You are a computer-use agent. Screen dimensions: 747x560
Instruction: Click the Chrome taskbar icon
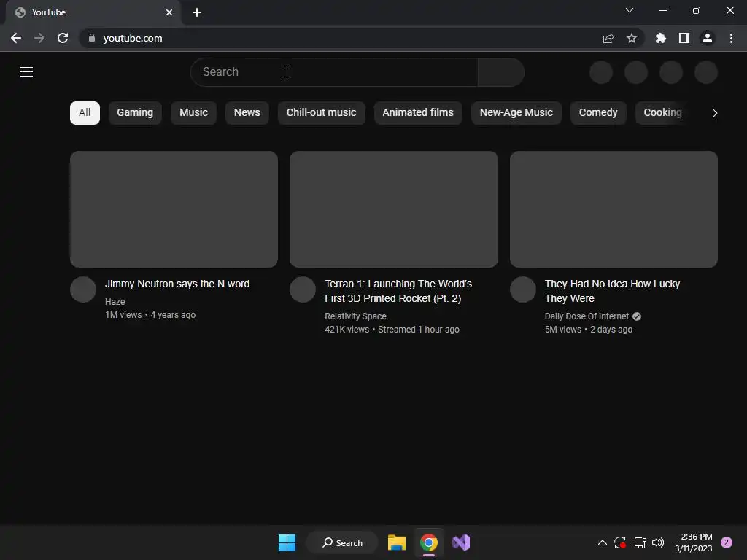click(x=429, y=542)
